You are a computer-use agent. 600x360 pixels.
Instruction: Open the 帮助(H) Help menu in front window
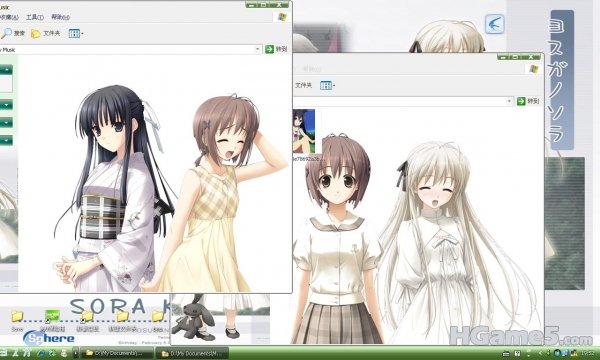pos(60,17)
